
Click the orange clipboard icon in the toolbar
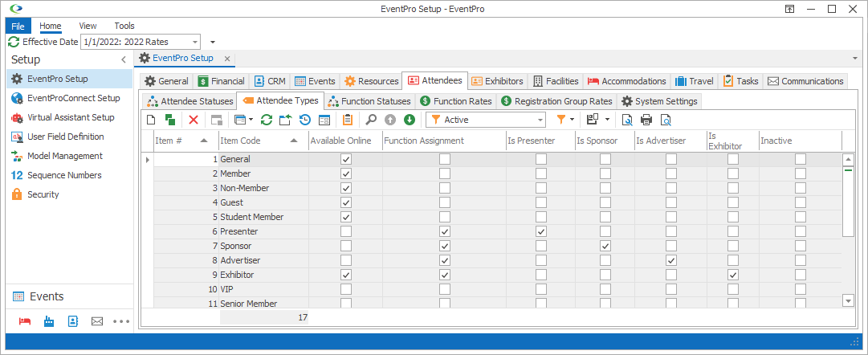[348, 119]
